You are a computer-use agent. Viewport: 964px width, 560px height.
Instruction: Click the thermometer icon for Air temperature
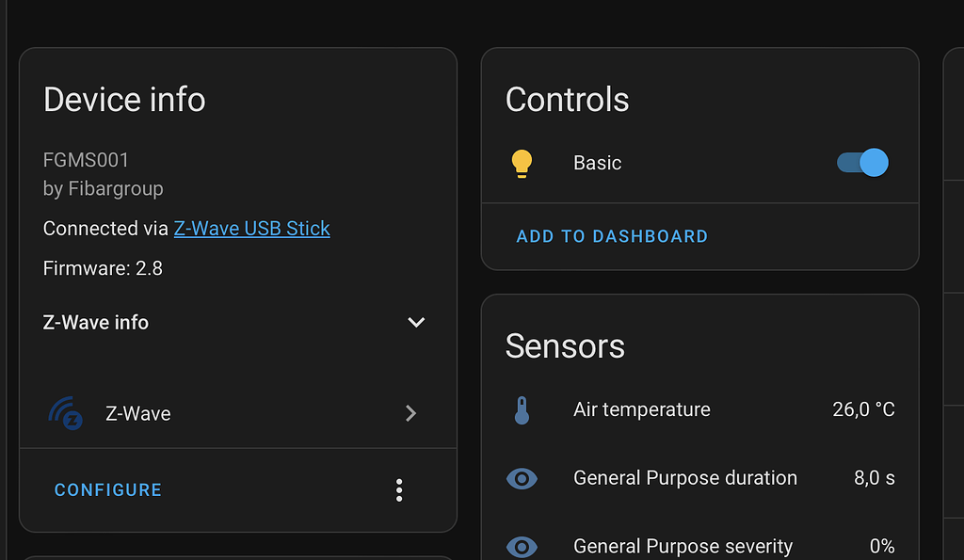(523, 408)
